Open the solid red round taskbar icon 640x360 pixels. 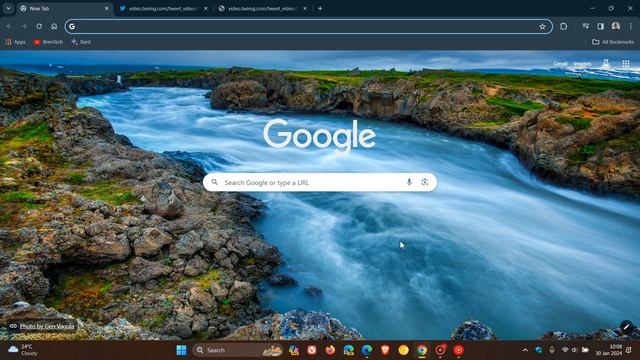pos(459,350)
